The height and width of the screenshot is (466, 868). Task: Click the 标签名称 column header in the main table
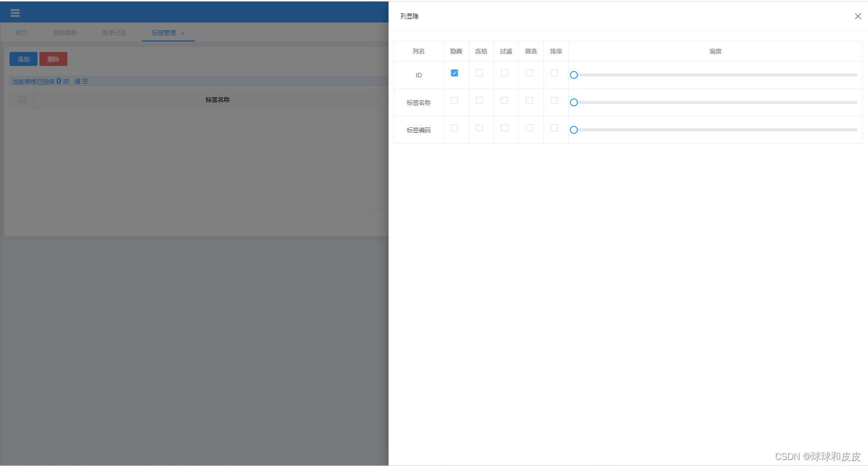point(218,100)
